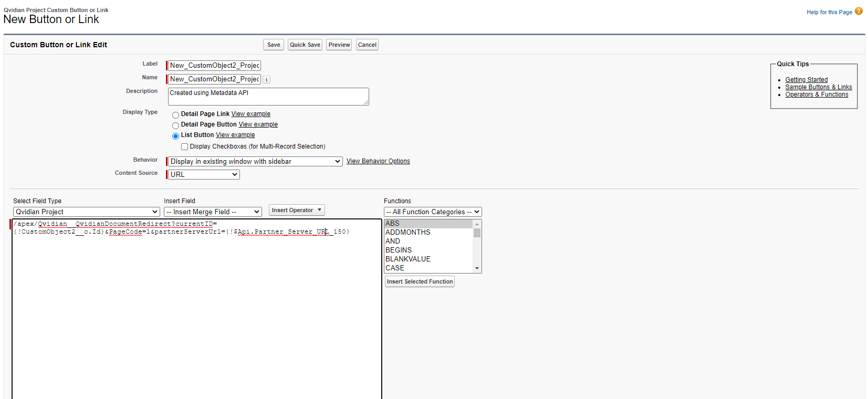868x399 pixels.
Task: Select BLANKVALUE in the functions list
Action: tap(428, 259)
